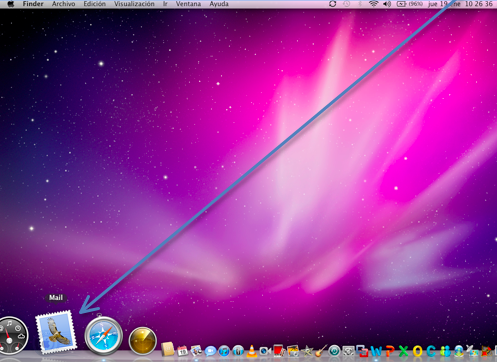Viewport: 497px width, 362px height.
Task: Launch Microsoft Word W icon
Action: click(376, 351)
